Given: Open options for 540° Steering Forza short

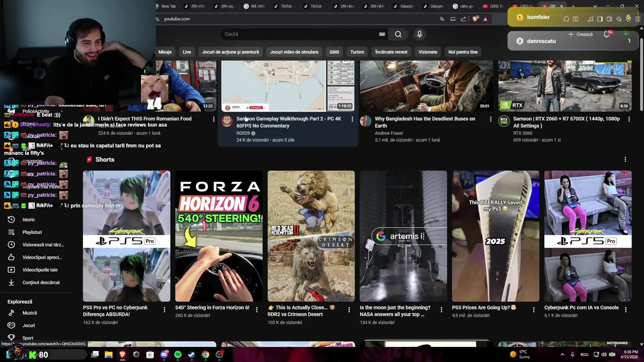Looking at the screenshot, I should [x=257, y=310].
